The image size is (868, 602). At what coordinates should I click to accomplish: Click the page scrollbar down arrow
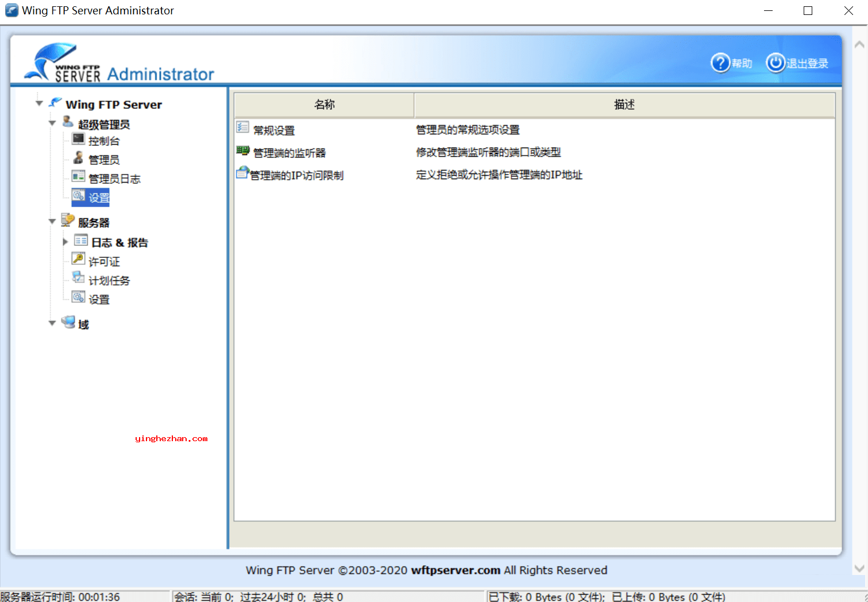pos(859,568)
